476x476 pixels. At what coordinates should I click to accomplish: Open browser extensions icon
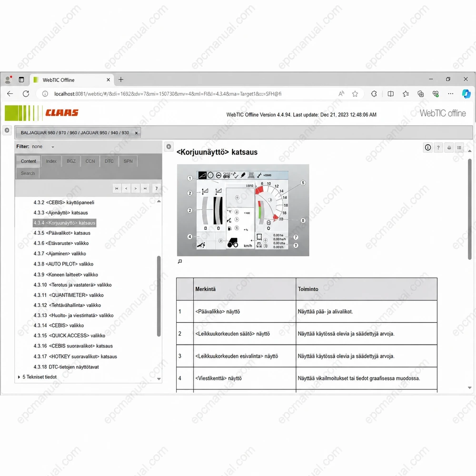(x=374, y=94)
